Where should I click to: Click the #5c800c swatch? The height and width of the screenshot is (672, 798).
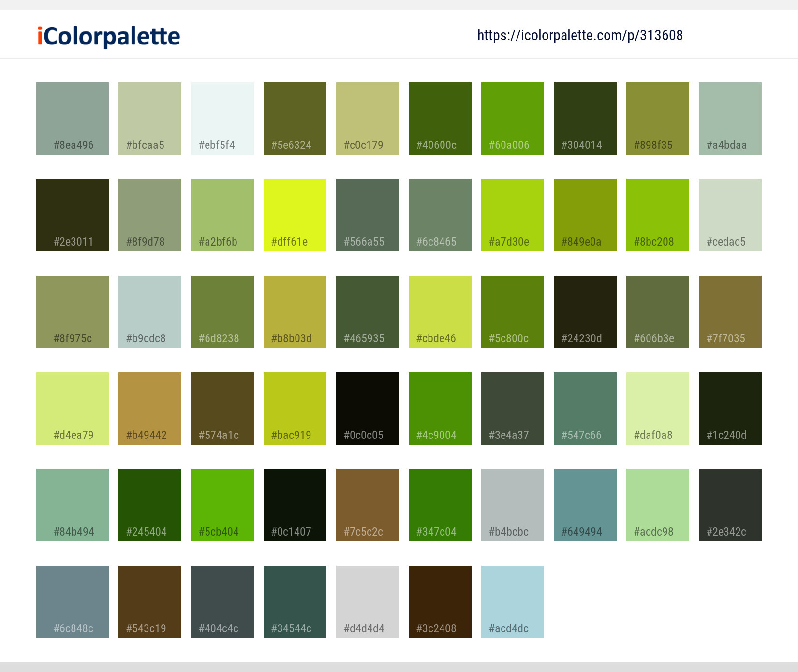tap(513, 312)
